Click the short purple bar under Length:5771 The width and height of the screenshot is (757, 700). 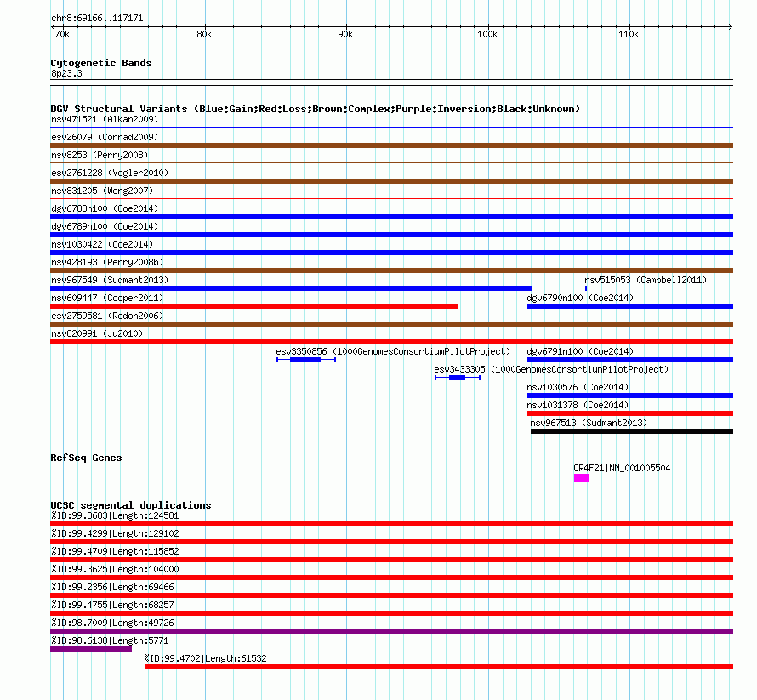click(91, 649)
